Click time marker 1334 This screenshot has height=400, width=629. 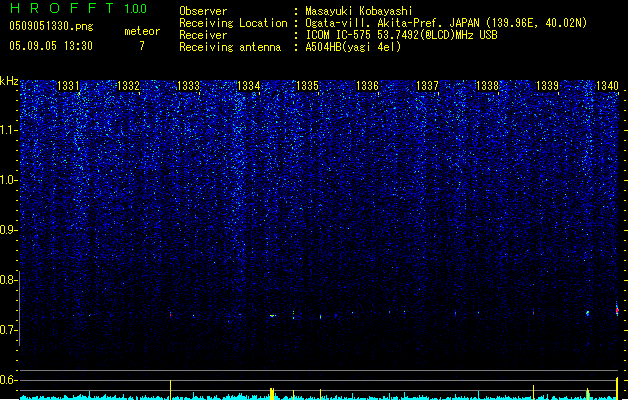248,86
